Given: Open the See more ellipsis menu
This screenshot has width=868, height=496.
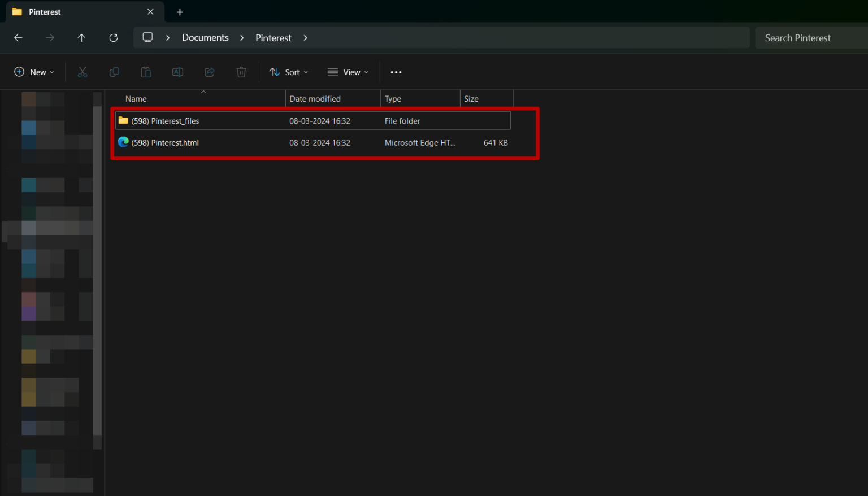Looking at the screenshot, I should click(396, 72).
